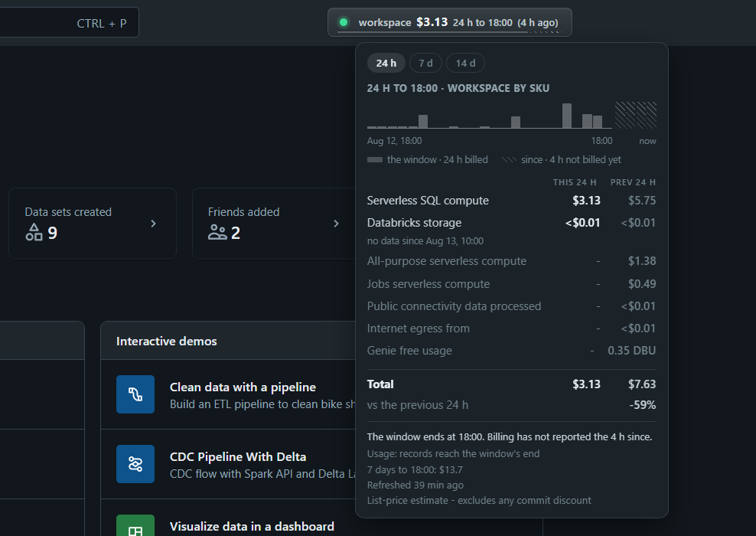Click the Databricks storage row label
756x536 pixels.
click(414, 222)
